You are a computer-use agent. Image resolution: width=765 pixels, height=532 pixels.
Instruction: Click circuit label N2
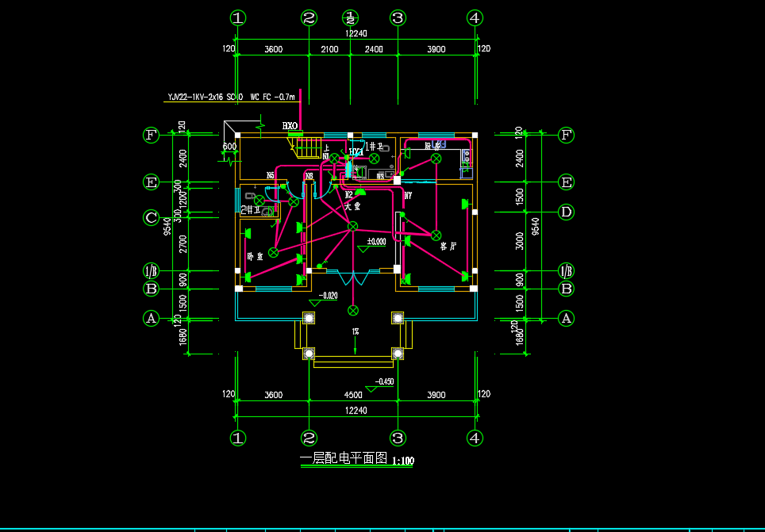pos(349,194)
